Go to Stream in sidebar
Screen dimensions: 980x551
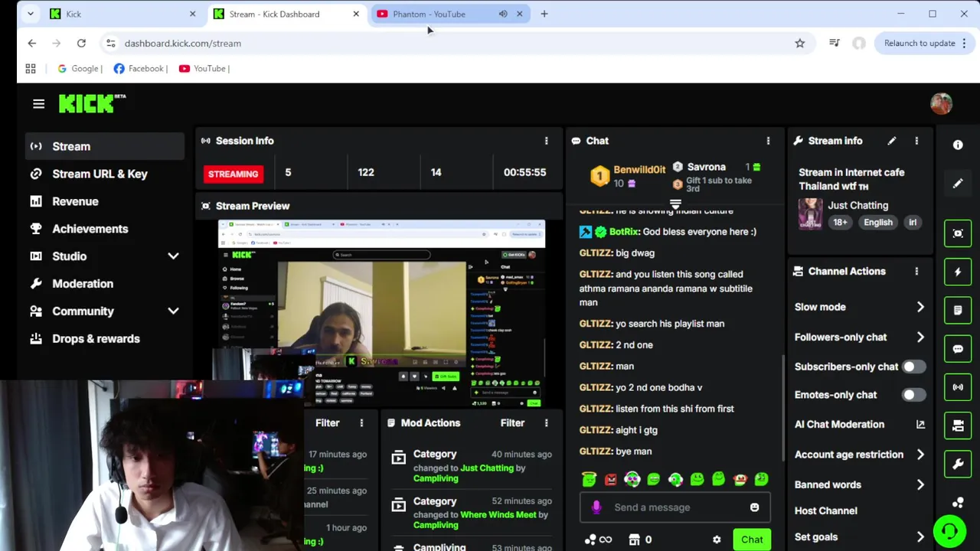coord(104,146)
